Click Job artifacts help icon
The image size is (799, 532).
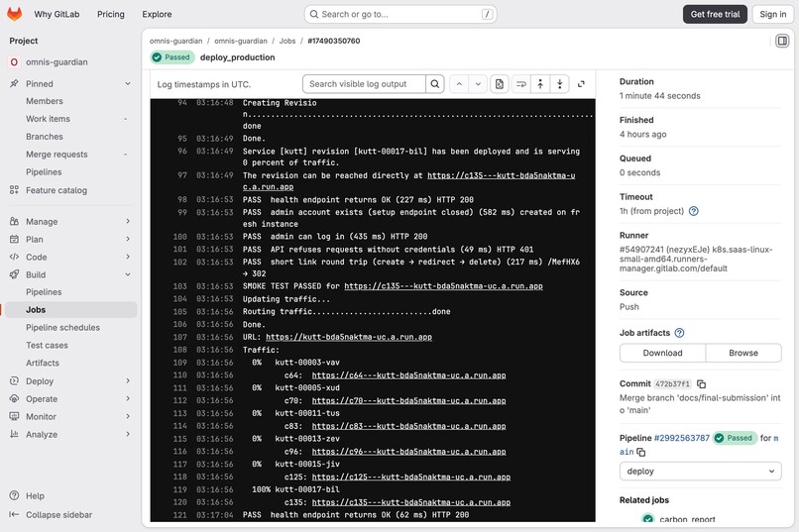(x=679, y=333)
